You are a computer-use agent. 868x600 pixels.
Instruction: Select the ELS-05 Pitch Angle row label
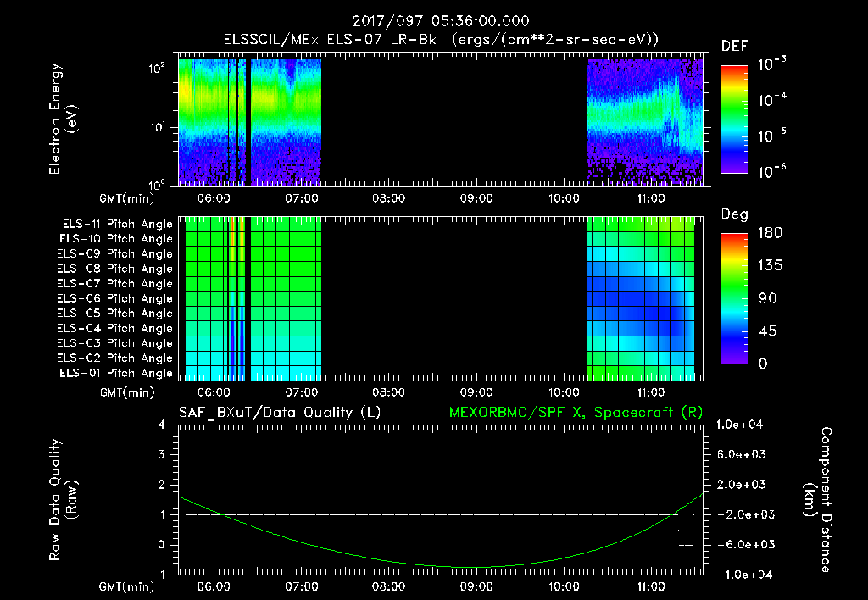click(114, 314)
